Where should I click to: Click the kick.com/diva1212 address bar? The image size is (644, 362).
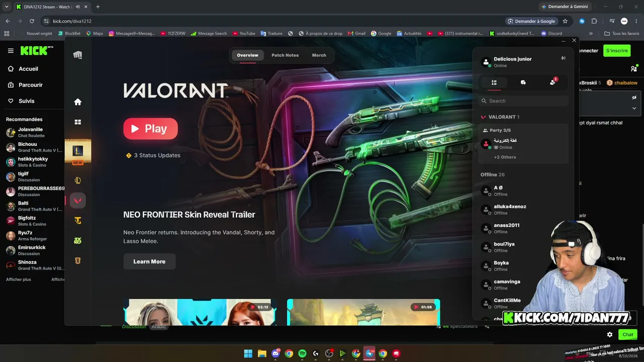[272, 21]
